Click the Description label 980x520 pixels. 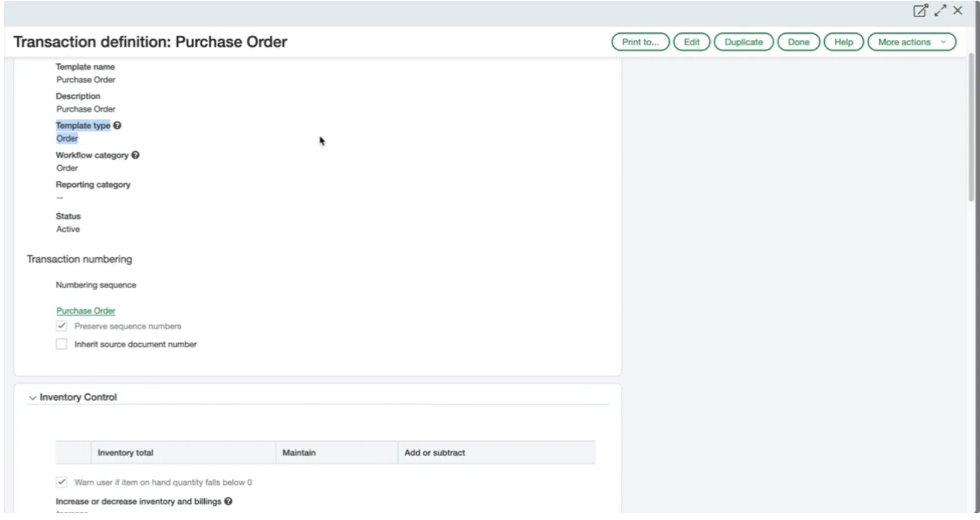click(x=78, y=96)
